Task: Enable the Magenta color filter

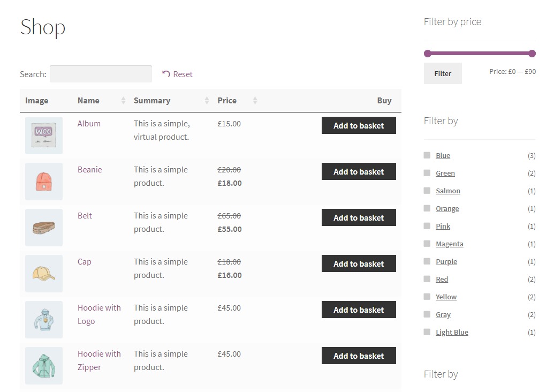Action: [x=427, y=244]
